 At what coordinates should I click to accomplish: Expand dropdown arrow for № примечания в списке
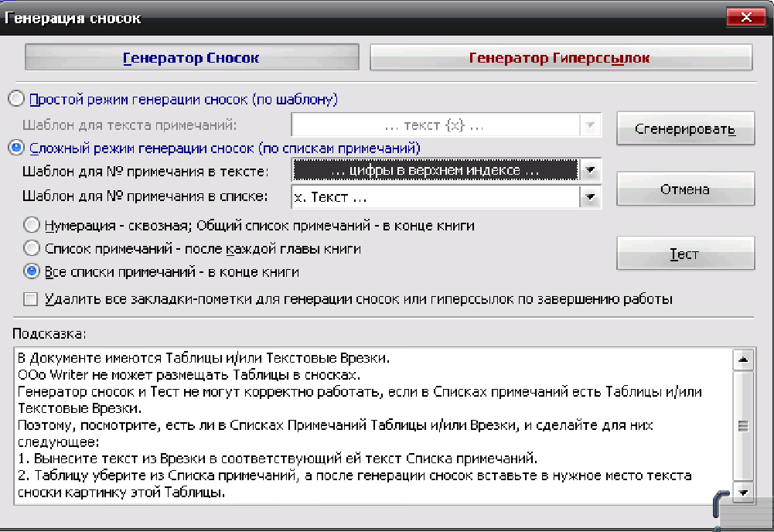(590, 197)
